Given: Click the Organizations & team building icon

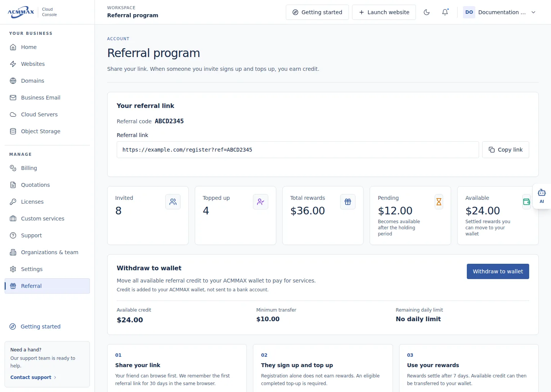Looking at the screenshot, I should (x=13, y=252).
